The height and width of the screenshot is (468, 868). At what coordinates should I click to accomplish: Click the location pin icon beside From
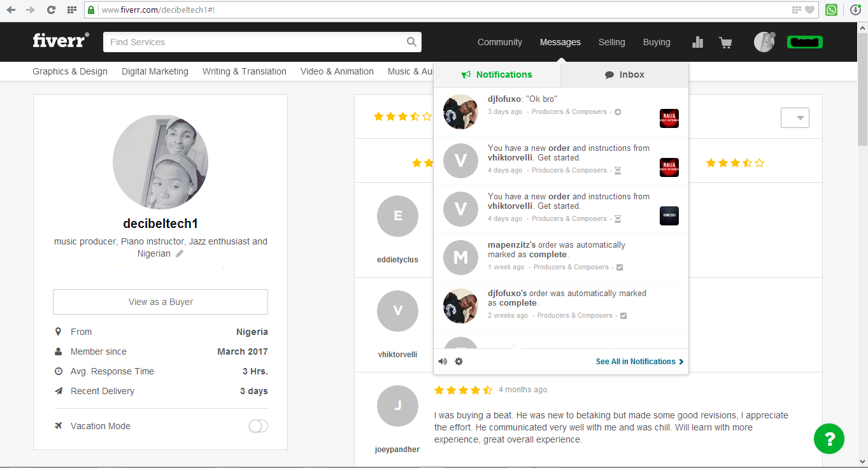click(59, 332)
